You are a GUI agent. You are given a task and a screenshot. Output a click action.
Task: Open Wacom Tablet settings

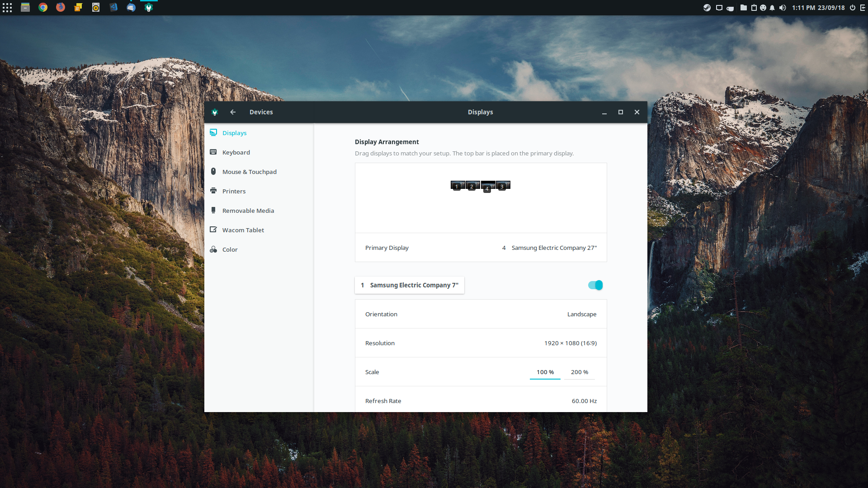(x=259, y=230)
